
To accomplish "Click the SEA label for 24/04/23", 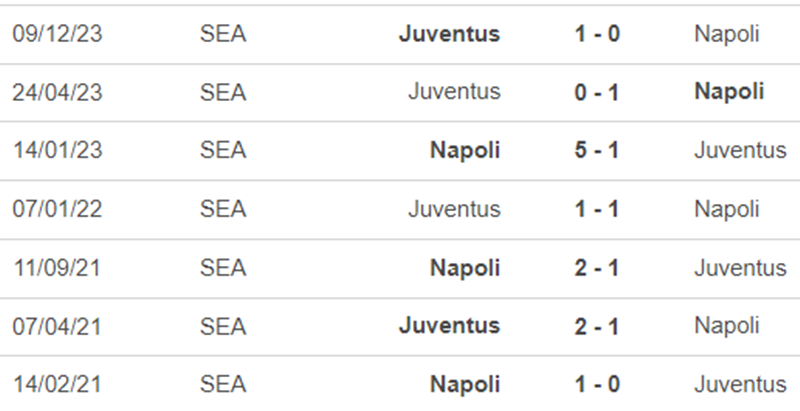I will [x=223, y=92].
